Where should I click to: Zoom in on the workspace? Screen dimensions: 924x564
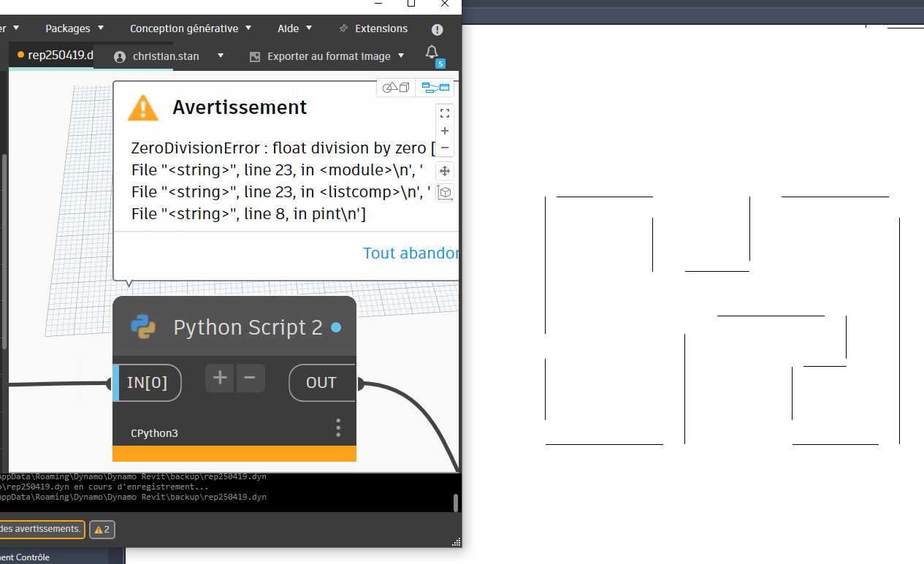[x=445, y=131]
